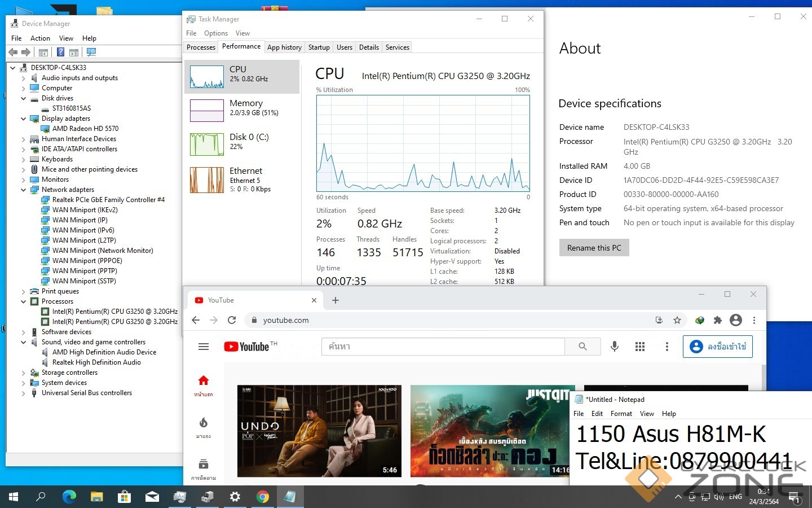Open YouTube trending flame icon
Viewport: 812px width, 508px height.
[x=204, y=423]
